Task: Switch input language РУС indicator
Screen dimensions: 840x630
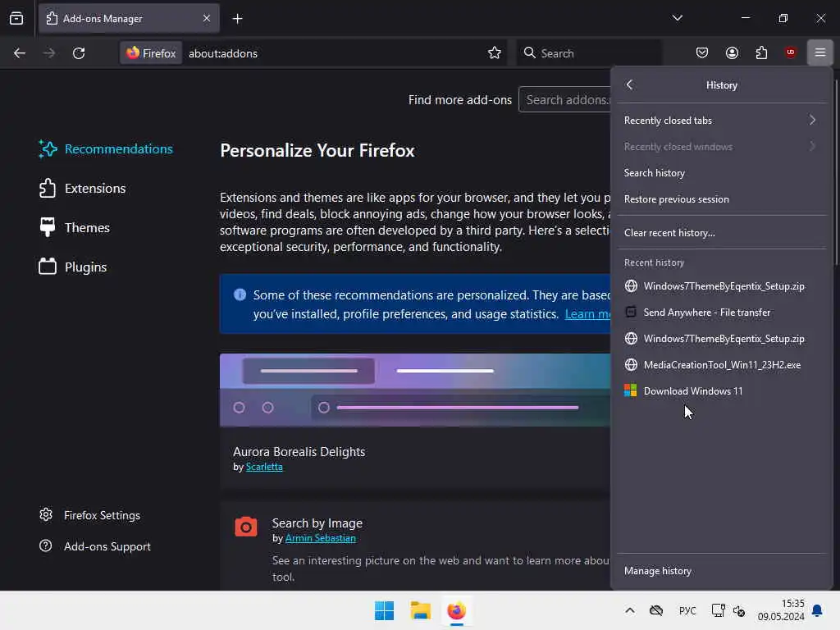Action: [687, 610]
